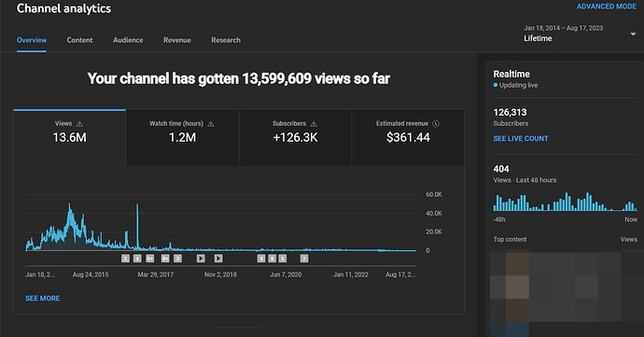Click the 'Jun 7, 2020' axis date label
The height and width of the screenshot is (337, 644).
286,274
